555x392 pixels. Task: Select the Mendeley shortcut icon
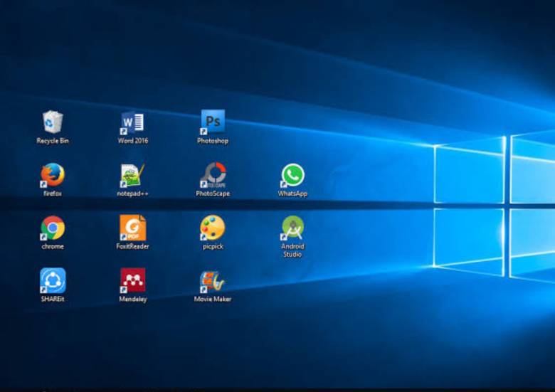pyautogui.click(x=132, y=280)
